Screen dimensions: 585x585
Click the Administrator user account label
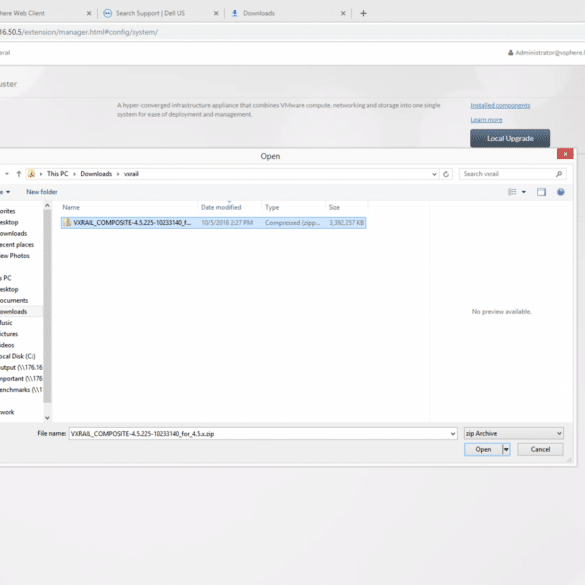(547, 53)
